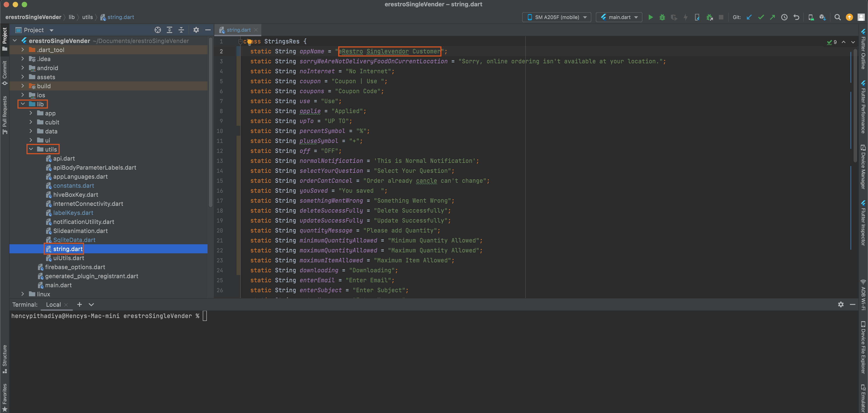
Task: Open Project panel settings gear
Action: (196, 30)
